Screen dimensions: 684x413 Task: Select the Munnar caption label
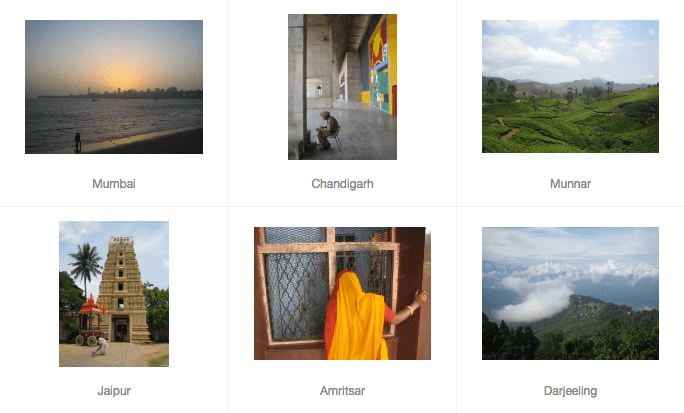(x=570, y=184)
